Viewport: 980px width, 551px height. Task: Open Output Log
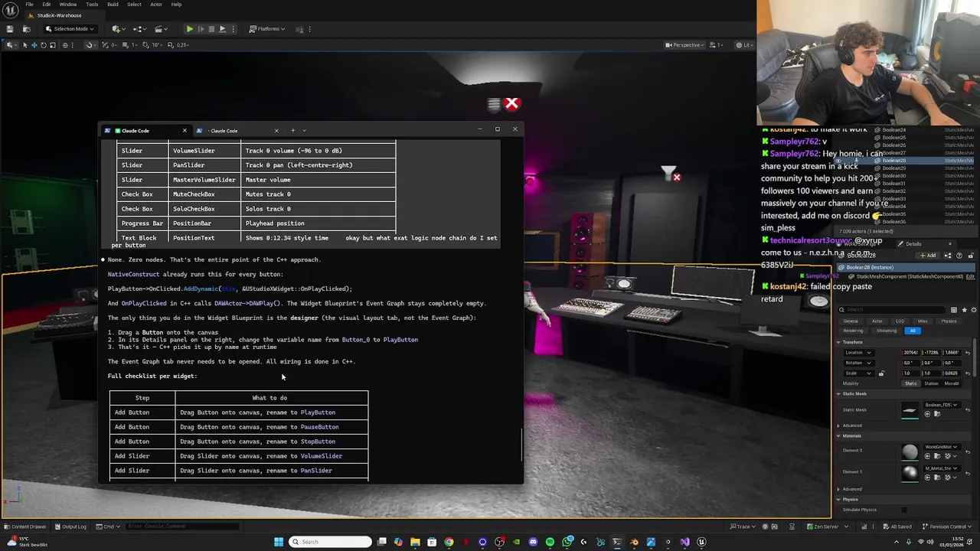pos(70,527)
